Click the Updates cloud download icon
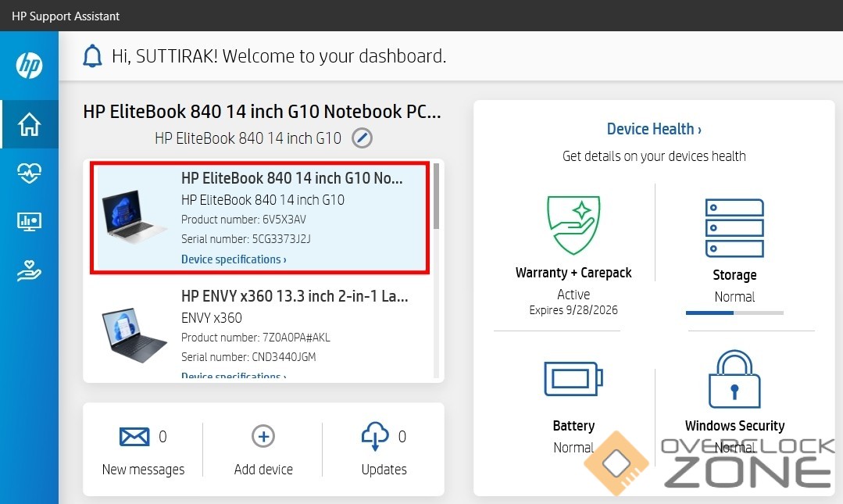 375,436
